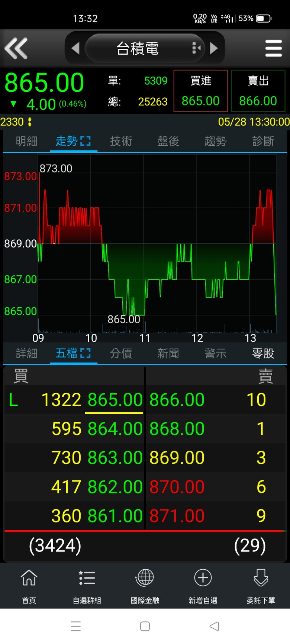Image resolution: width=290 pixels, height=644 pixels.
Task: Tap the 賣出 866.00 sell box
Action: (x=258, y=91)
